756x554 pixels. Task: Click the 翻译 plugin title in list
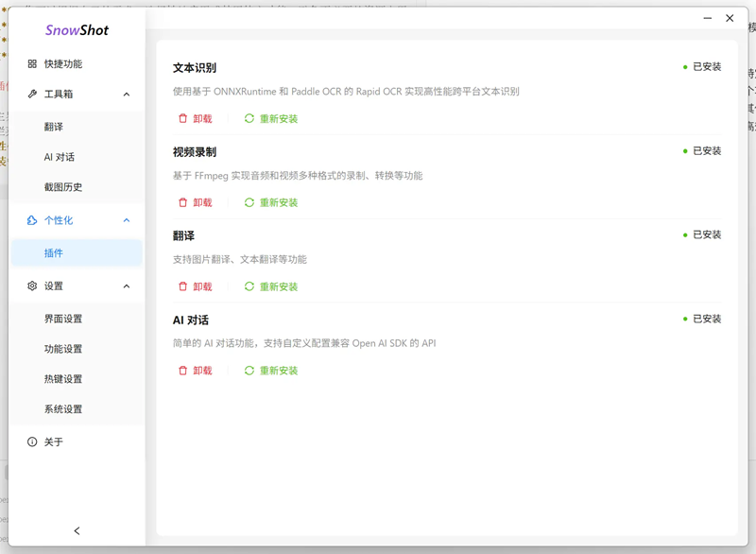[183, 235]
